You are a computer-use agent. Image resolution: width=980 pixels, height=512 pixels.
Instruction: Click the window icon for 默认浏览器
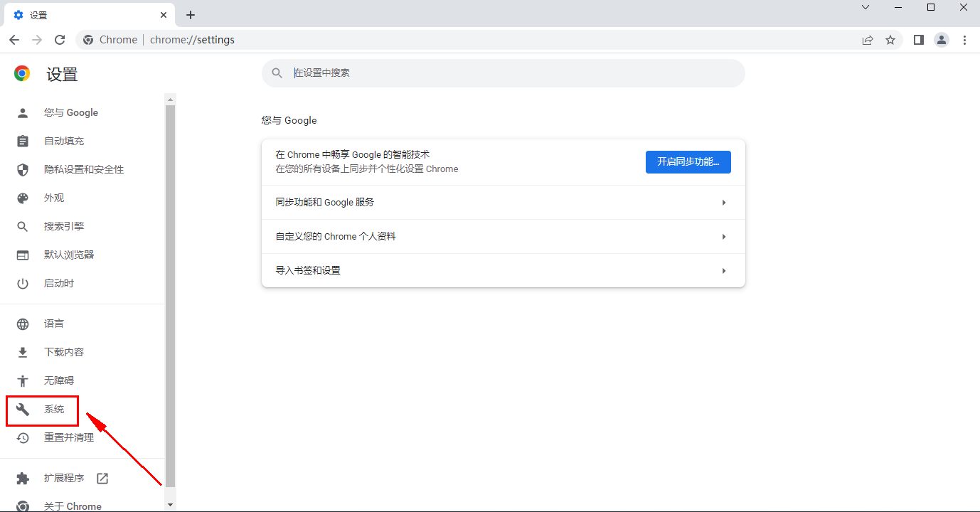pyautogui.click(x=23, y=255)
